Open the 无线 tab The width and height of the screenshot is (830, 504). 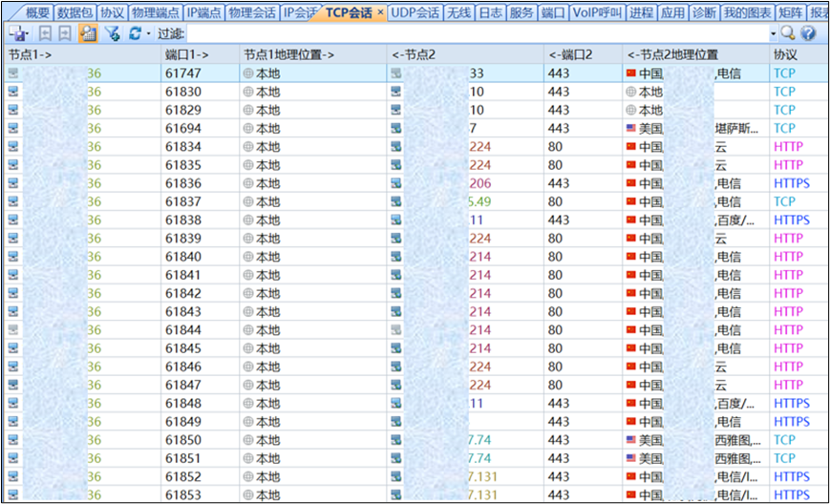[458, 12]
